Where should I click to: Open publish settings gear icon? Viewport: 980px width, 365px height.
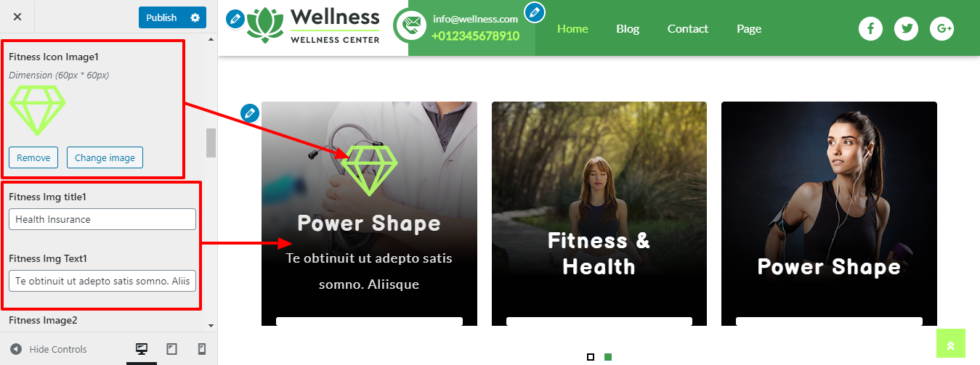pos(195,17)
